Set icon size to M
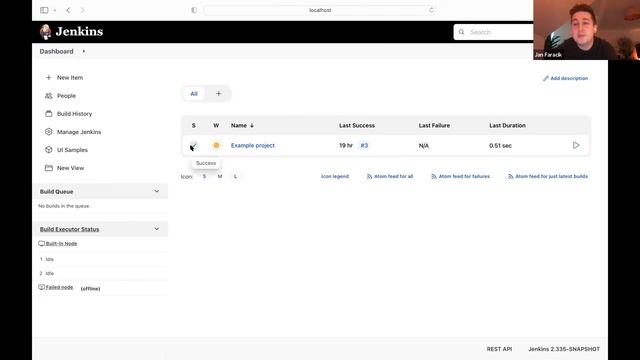 [x=220, y=176]
